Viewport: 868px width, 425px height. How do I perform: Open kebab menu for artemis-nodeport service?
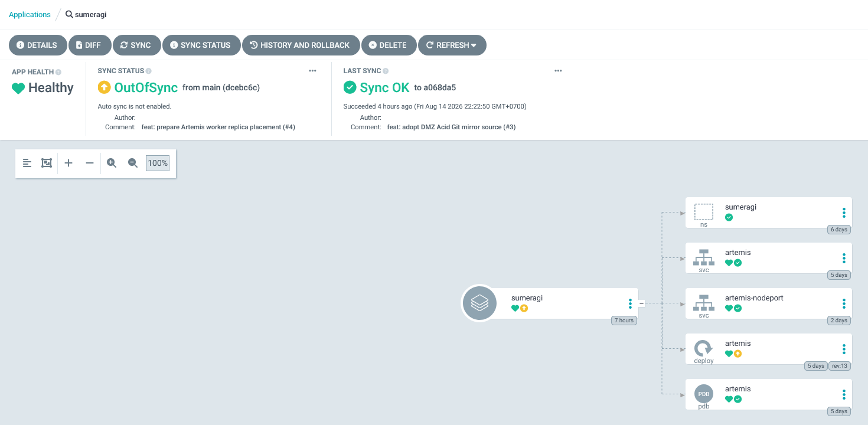click(x=844, y=303)
